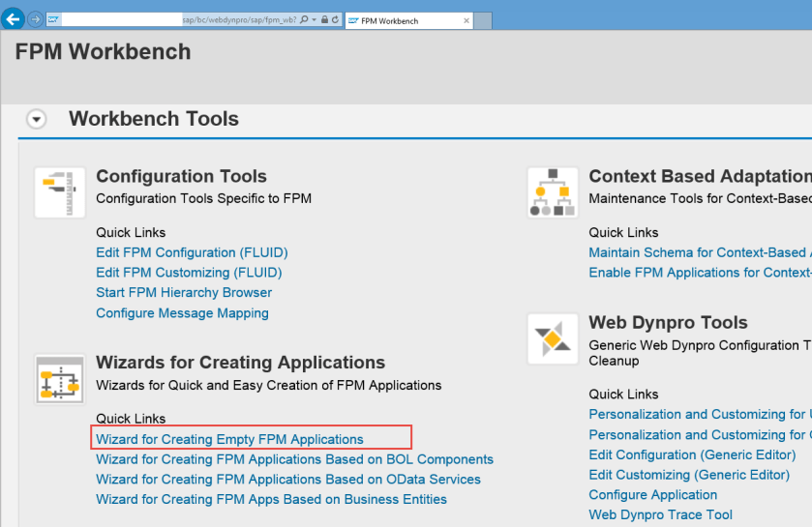The height and width of the screenshot is (527, 812).
Task: Select the FPM Workbench browser tab
Action: [397, 19]
